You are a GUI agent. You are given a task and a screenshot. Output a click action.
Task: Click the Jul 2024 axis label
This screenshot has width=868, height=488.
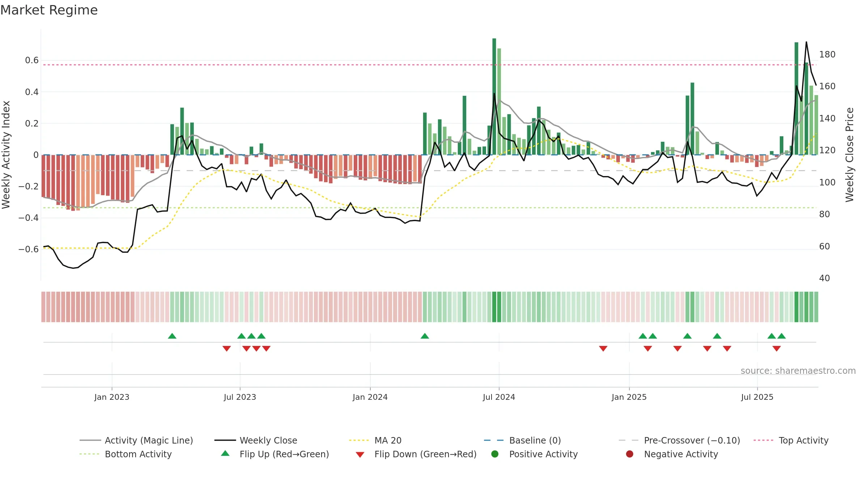(x=499, y=397)
